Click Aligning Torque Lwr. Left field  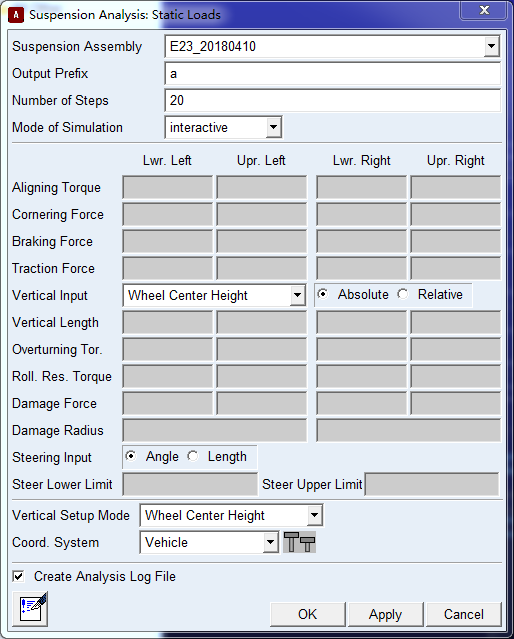point(168,187)
